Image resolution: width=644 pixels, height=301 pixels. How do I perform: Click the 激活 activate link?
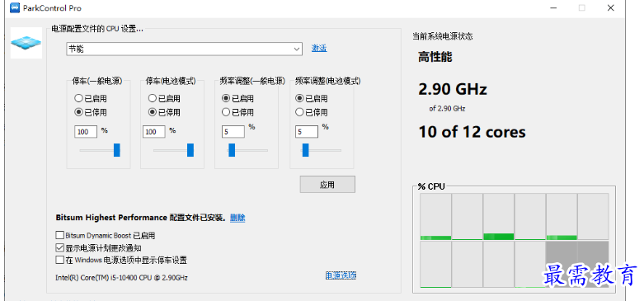pos(319,49)
